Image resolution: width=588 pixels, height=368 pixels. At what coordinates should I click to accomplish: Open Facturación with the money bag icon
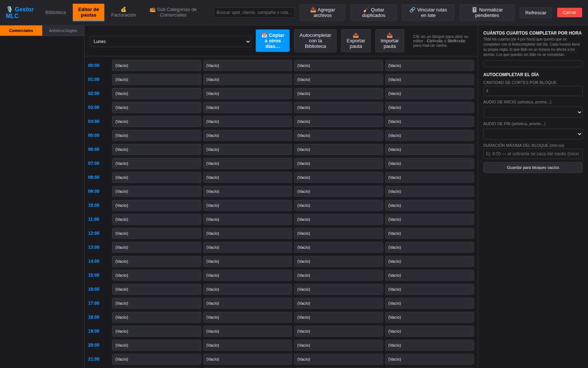[x=123, y=12]
